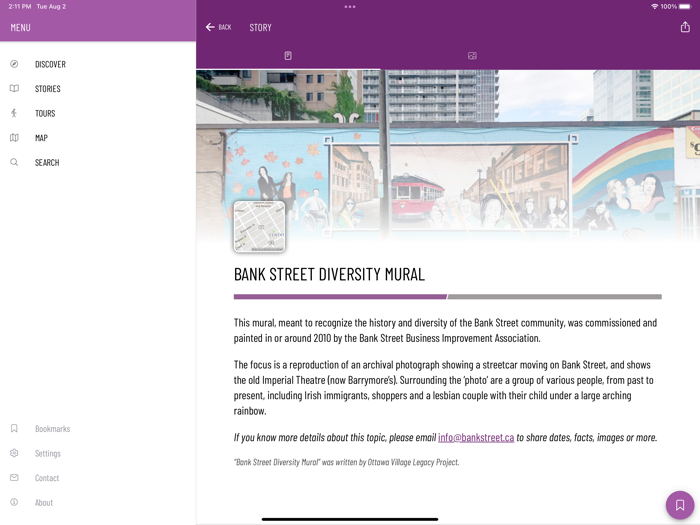Tap the MENU header label
This screenshot has width=700, height=525.
21,28
